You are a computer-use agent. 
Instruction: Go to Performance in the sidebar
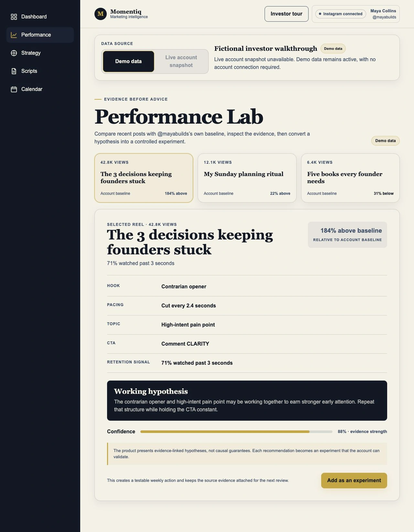(x=40, y=35)
